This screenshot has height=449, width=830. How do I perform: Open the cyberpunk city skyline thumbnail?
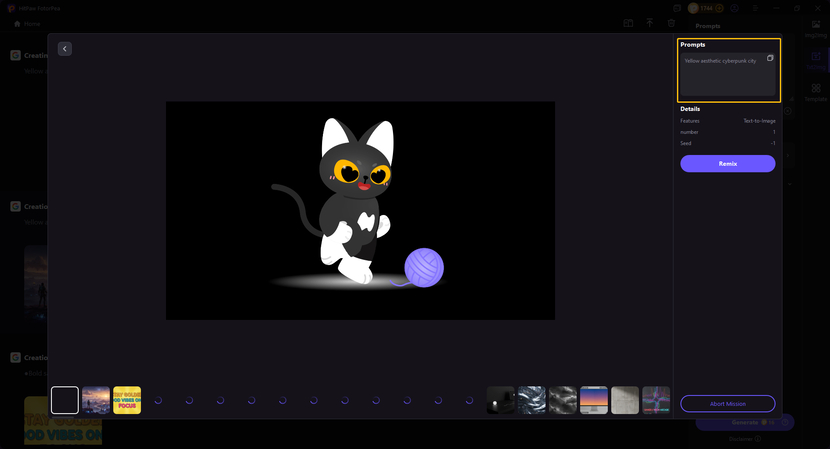[x=96, y=400]
